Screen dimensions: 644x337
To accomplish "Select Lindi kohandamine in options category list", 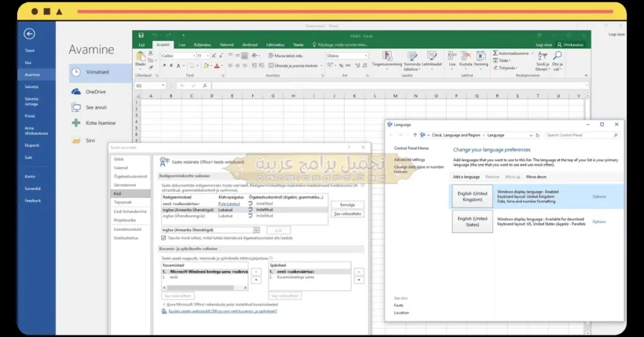I will pyautogui.click(x=130, y=211).
